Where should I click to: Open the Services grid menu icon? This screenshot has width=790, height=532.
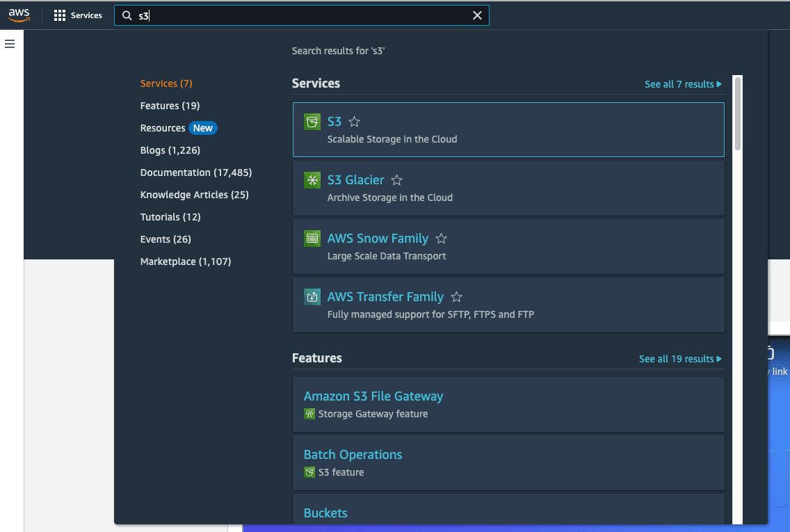(59, 15)
